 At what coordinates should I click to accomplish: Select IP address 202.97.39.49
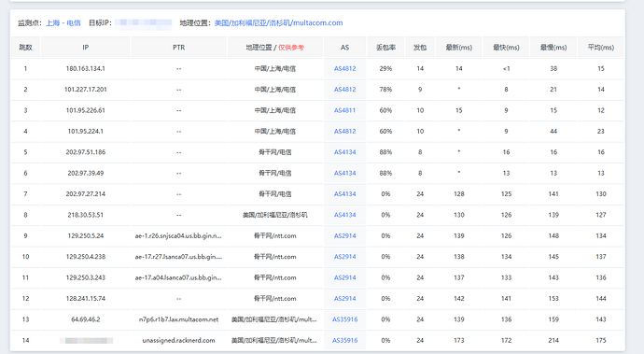[x=86, y=173]
